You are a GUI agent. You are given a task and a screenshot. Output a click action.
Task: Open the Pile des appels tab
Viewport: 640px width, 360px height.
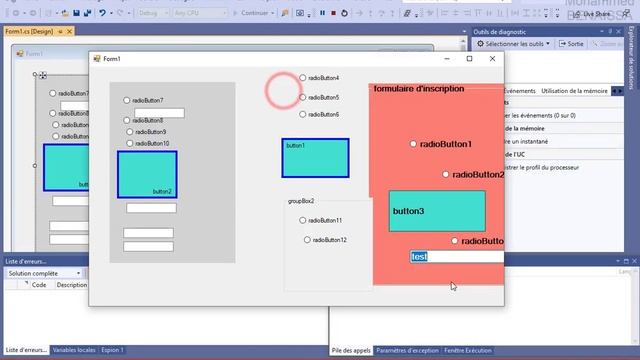351,350
